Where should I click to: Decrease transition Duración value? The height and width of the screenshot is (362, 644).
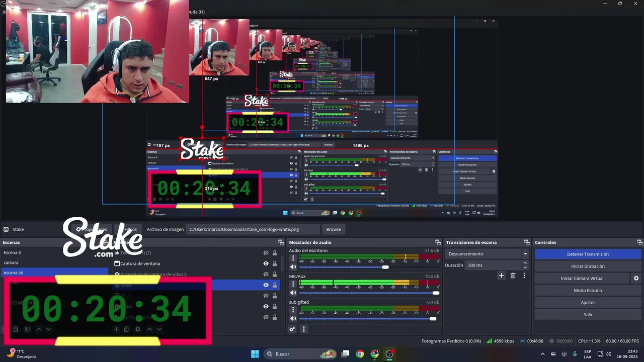pyautogui.click(x=525, y=267)
